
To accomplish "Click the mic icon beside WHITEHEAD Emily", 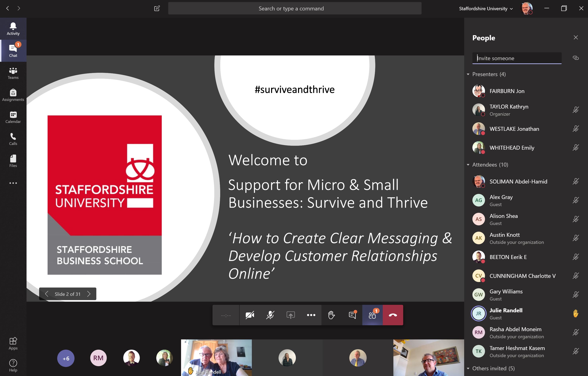I will 576,147.
